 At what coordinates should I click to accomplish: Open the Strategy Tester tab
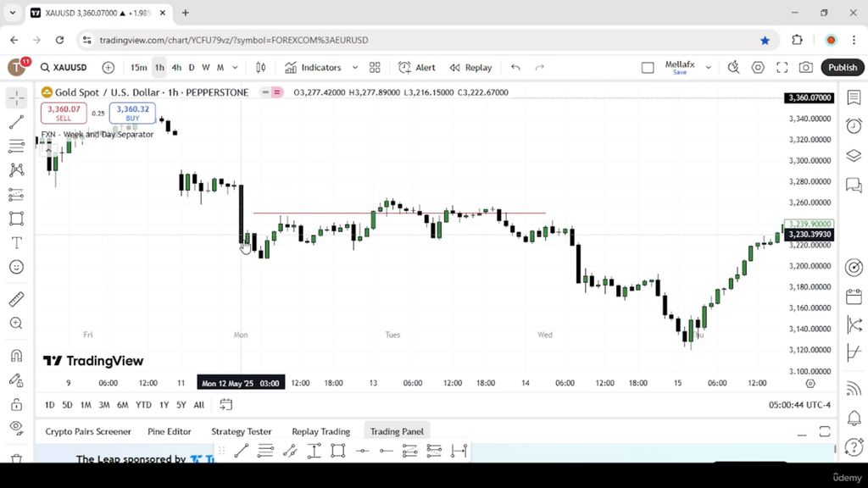pyautogui.click(x=242, y=431)
